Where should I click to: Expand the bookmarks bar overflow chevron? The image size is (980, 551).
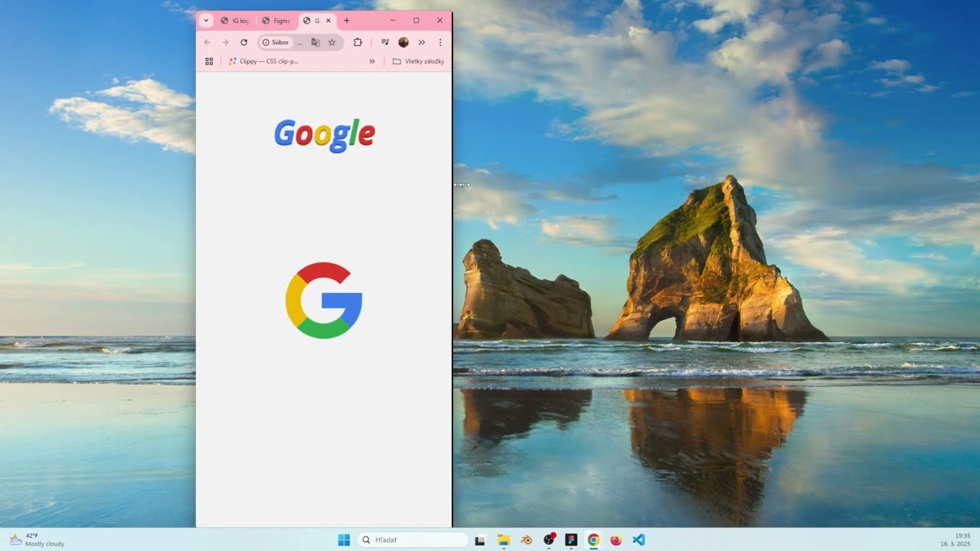click(372, 61)
